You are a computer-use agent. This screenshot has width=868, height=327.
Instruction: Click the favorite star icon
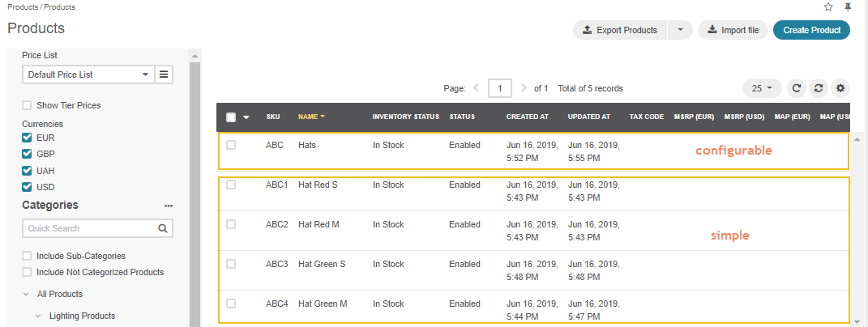click(828, 6)
